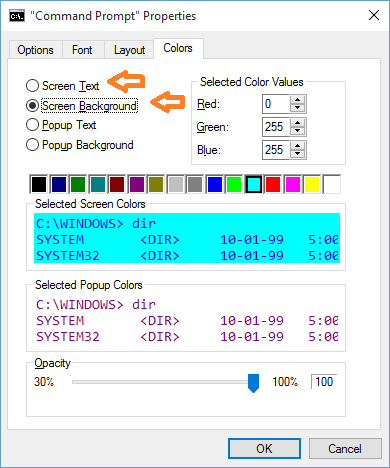The height and width of the screenshot is (468, 390).
Task: Pick the white color swatch
Action: coord(332,184)
